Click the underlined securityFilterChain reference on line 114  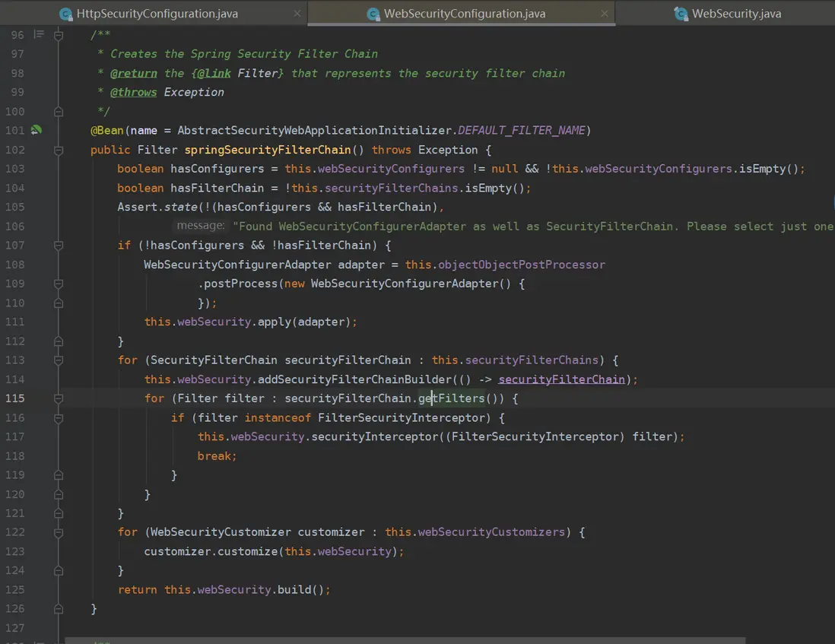click(561, 379)
